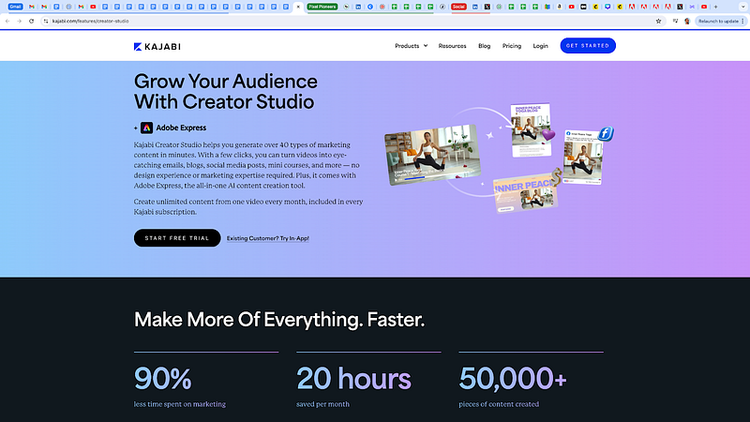Switch to the purple infinity-icon tab
Viewport: 750px width, 422px height.
[692, 7]
